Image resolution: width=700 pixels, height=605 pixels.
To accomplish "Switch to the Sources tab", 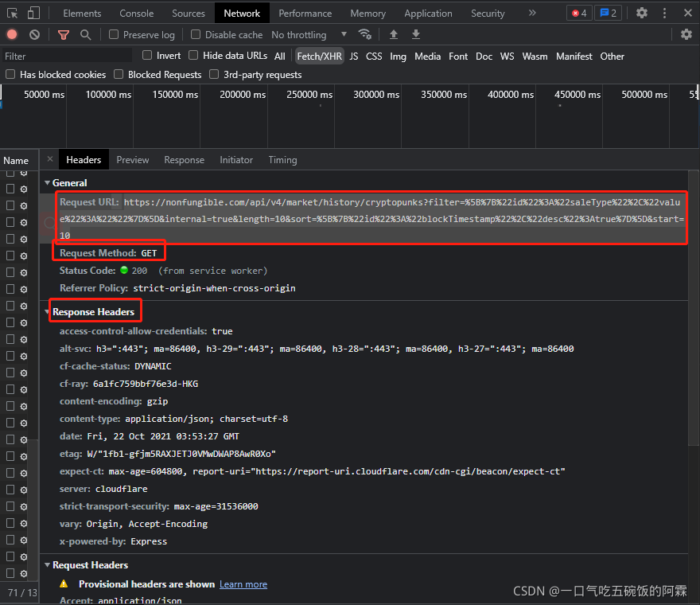I will pyautogui.click(x=189, y=14).
